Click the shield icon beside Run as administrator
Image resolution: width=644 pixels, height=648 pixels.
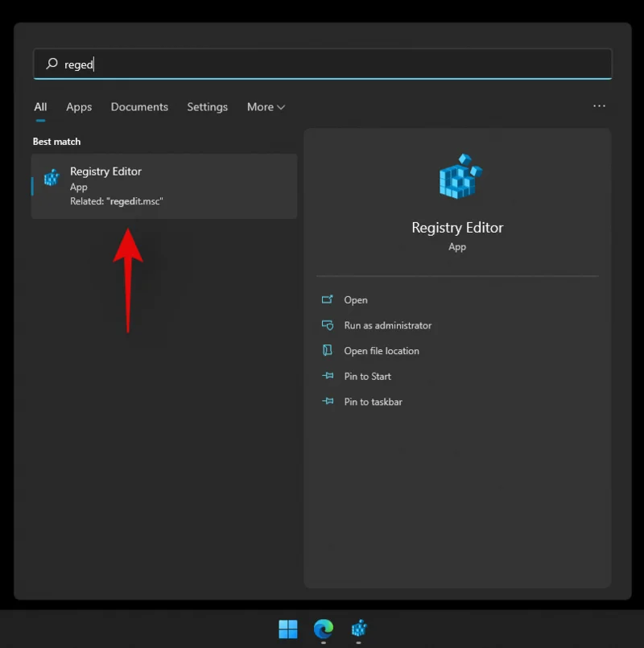pos(328,325)
